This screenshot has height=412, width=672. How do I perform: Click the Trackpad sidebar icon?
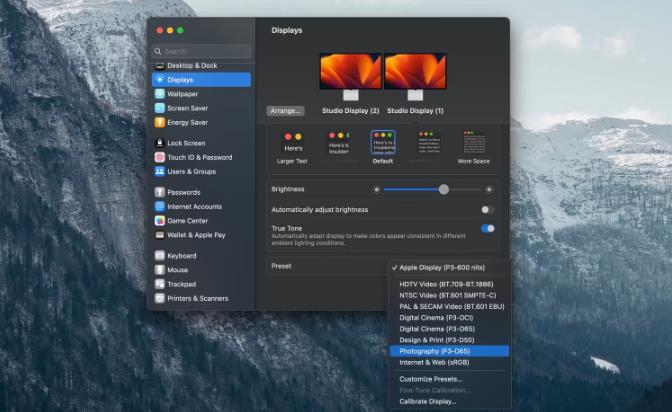coord(159,284)
